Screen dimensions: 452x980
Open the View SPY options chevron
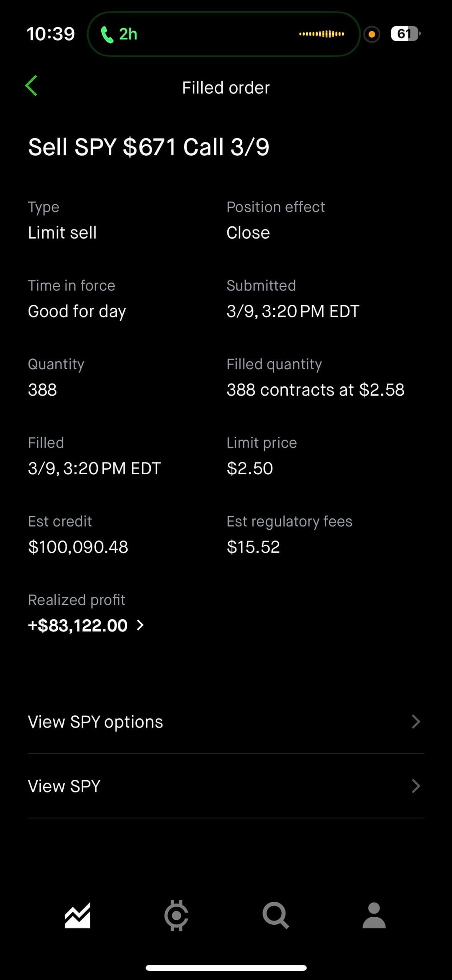click(415, 722)
